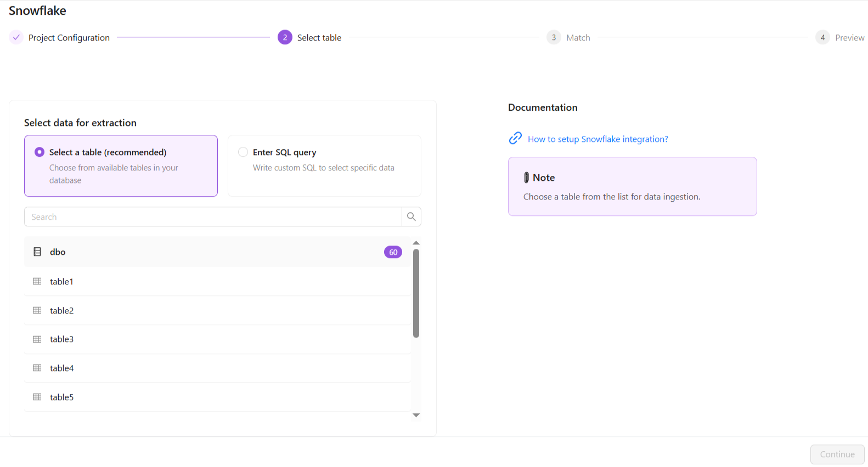Click the step 2 circle icon
Image resolution: width=868 pixels, height=467 pixels.
point(285,37)
